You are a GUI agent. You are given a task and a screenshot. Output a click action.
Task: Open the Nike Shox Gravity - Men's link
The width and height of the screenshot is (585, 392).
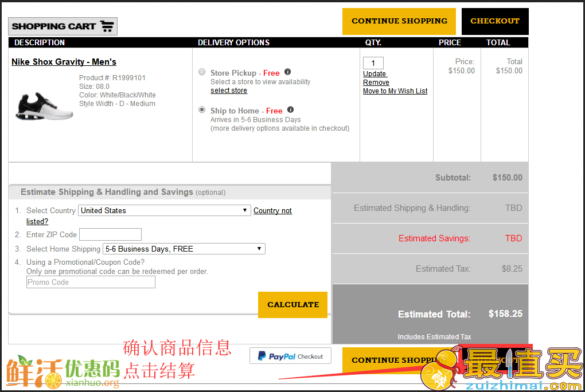(x=64, y=62)
